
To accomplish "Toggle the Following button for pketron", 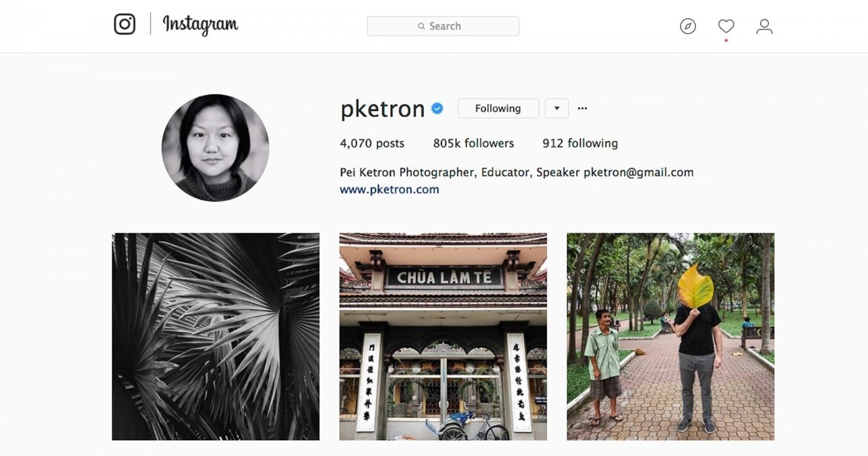I will (498, 108).
